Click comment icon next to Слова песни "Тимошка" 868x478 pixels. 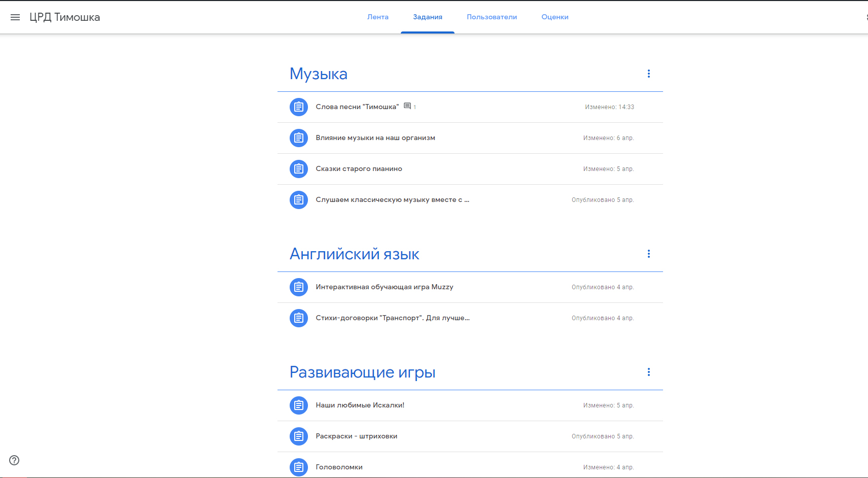pyautogui.click(x=407, y=106)
